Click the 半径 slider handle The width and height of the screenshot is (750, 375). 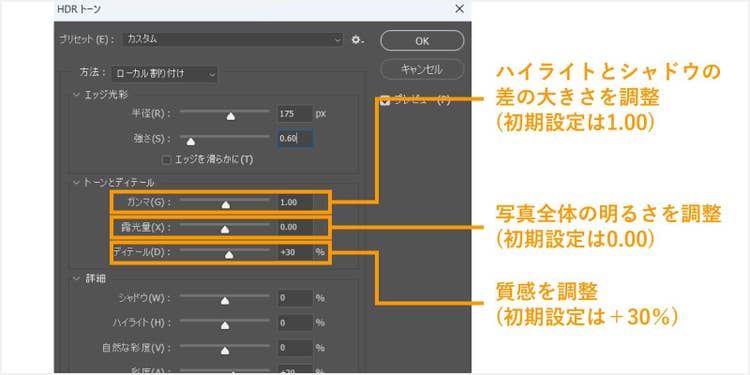click(x=231, y=116)
